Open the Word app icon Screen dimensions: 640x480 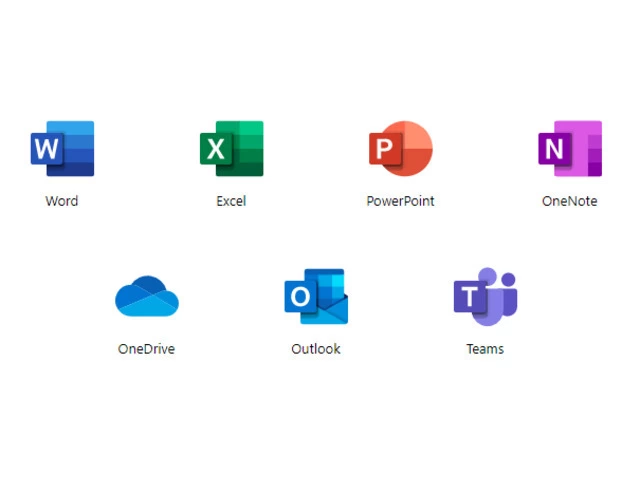point(62,149)
